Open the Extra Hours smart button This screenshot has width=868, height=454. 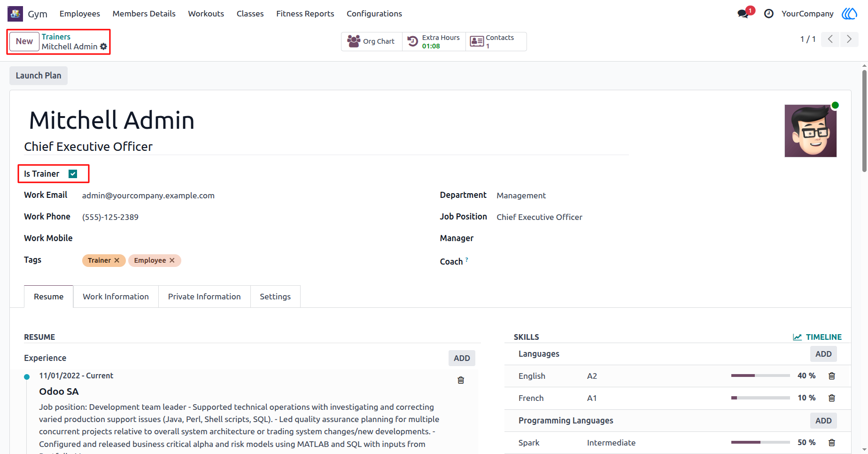[x=434, y=41]
